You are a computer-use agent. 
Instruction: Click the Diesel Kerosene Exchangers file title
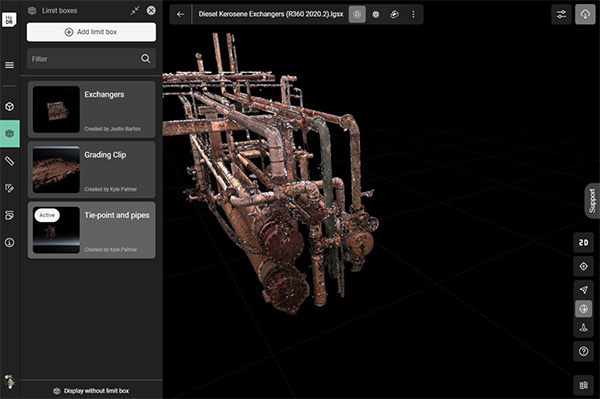click(x=271, y=15)
